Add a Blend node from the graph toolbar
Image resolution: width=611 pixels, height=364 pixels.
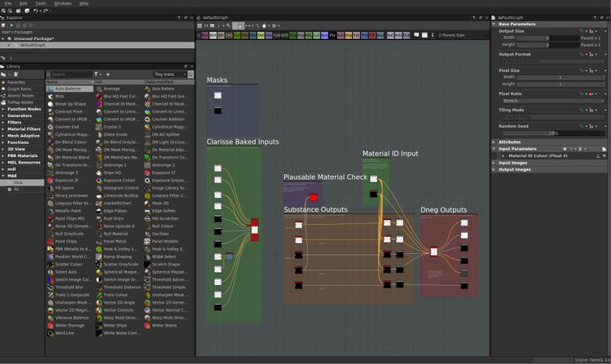(x=213, y=36)
